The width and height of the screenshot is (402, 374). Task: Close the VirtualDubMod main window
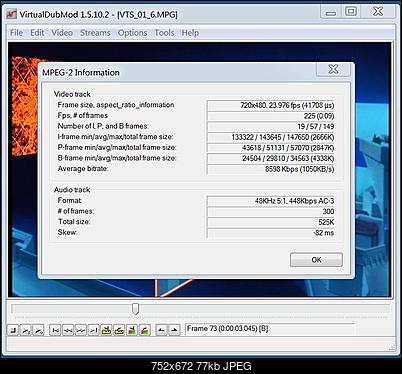pyautogui.click(x=378, y=12)
